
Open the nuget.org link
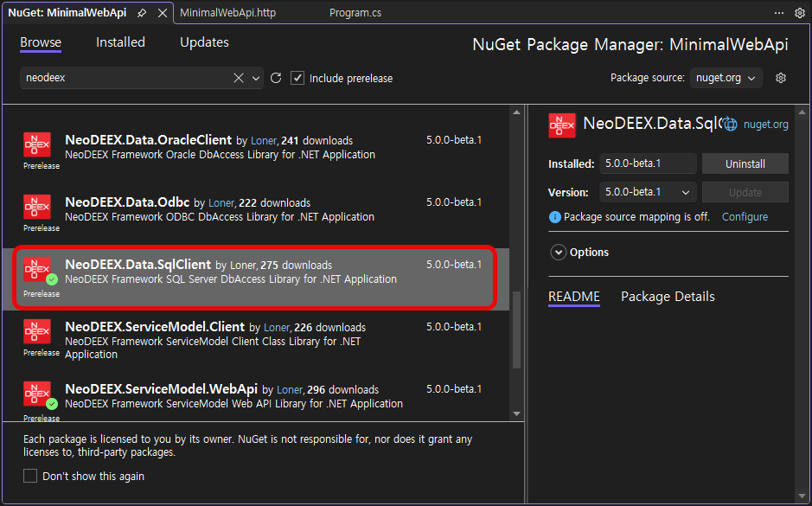tap(766, 125)
